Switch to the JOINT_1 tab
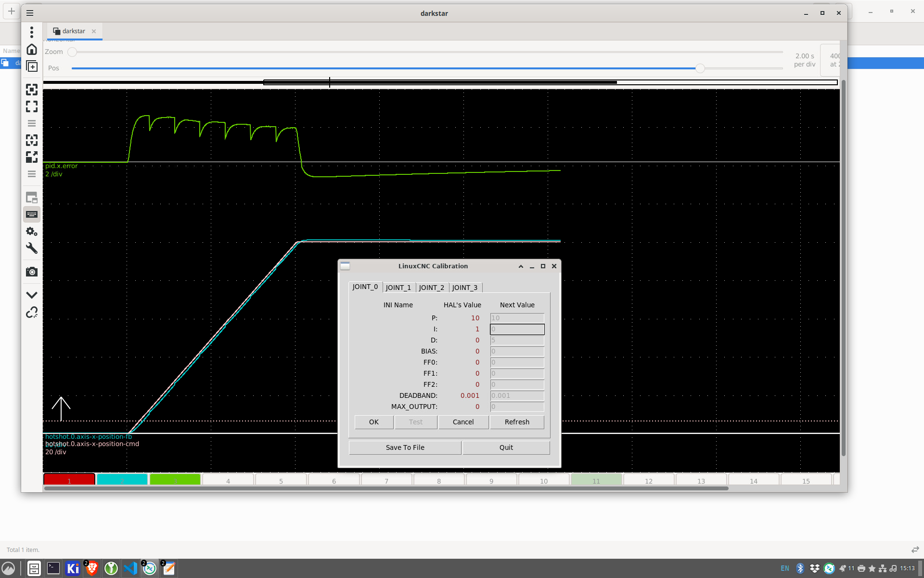Screen dimensions: 924x578 coord(398,288)
